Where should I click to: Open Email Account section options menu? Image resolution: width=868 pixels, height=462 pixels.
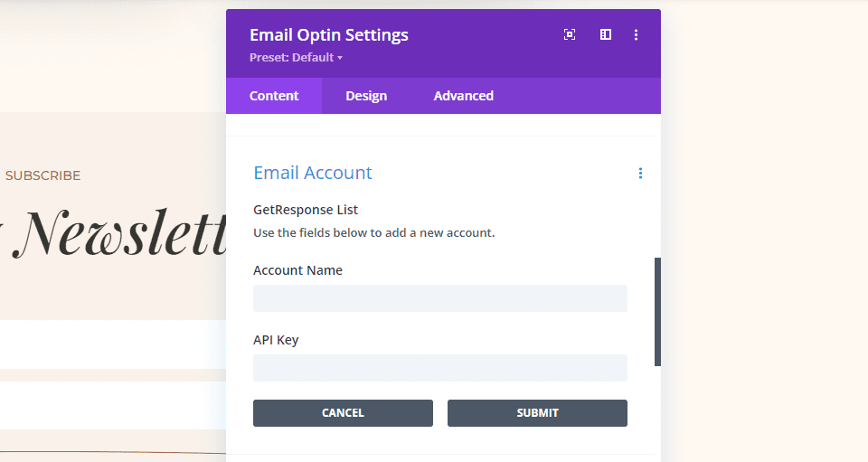point(640,173)
